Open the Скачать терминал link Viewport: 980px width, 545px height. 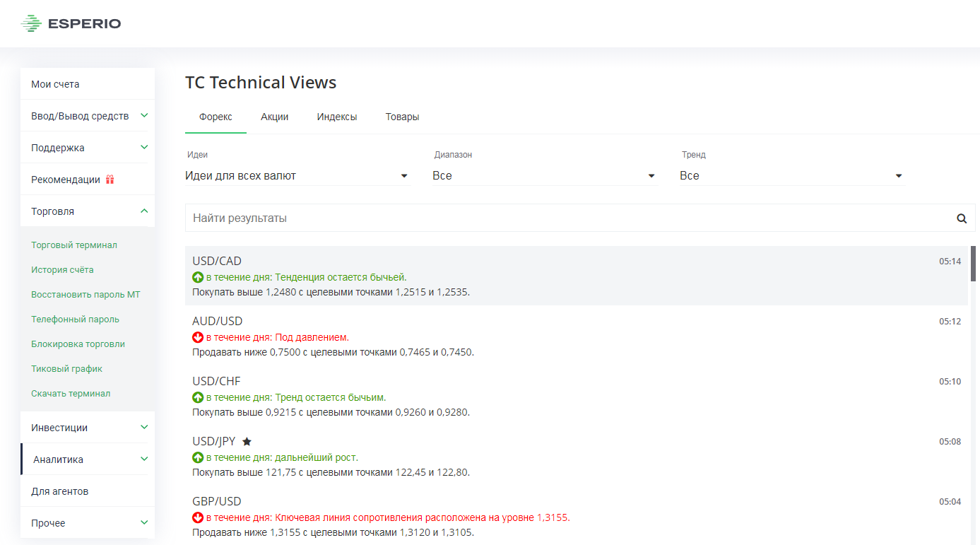click(x=71, y=393)
